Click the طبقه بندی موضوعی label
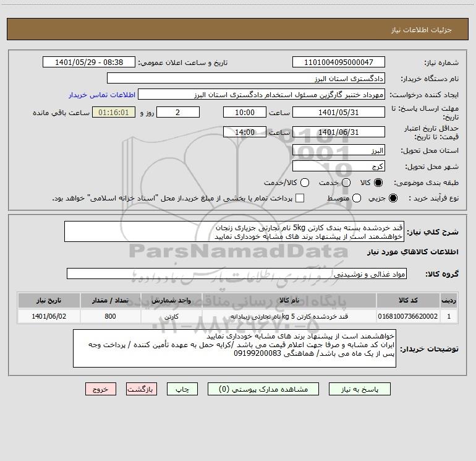The height and width of the screenshot is (461, 476). point(426,183)
